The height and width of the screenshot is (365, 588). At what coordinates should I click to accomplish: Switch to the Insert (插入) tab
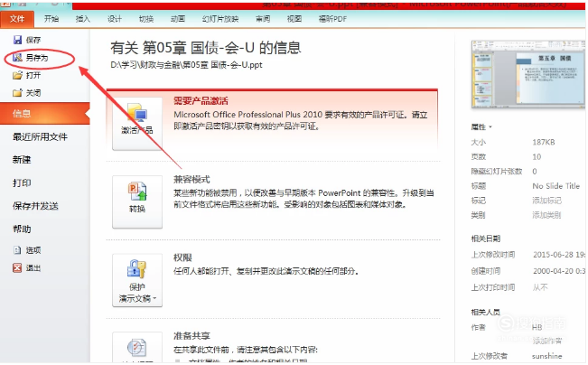[83, 19]
